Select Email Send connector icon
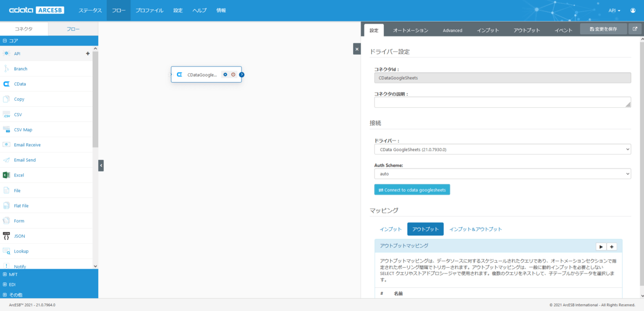The height and width of the screenshot is (311, 644). click(6, 160)
